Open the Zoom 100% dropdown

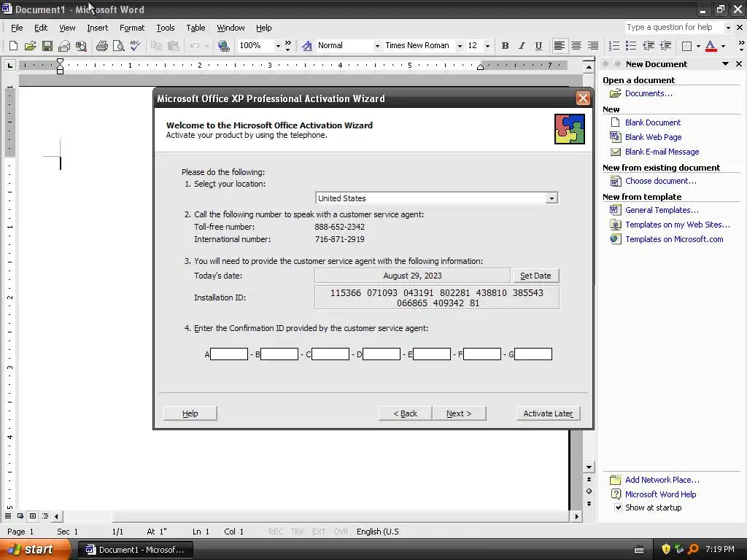coord(278,46)
